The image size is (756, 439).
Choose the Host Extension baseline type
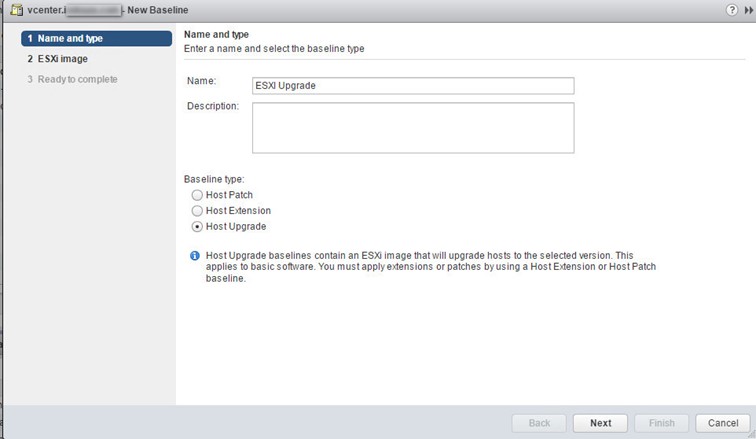[197, 211]
